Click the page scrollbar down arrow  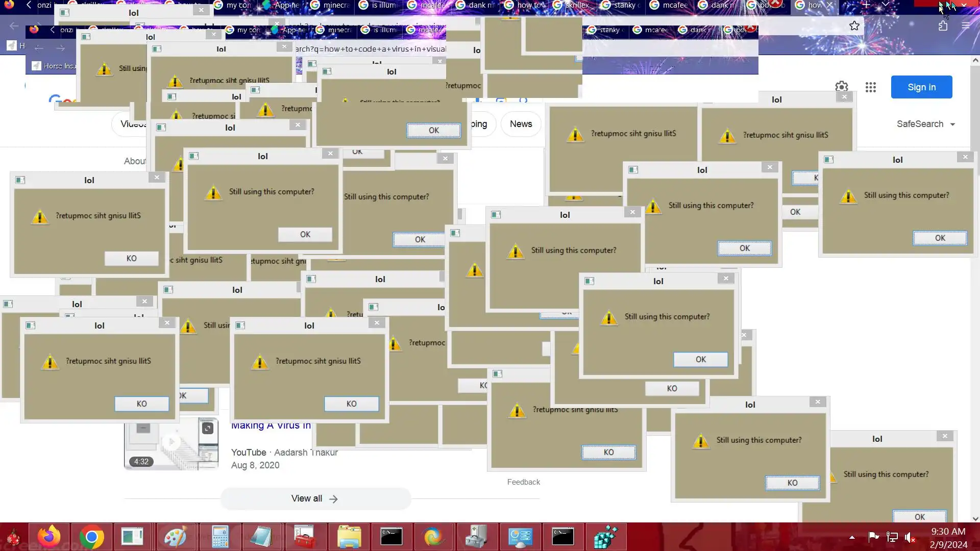tap(975, 518)
